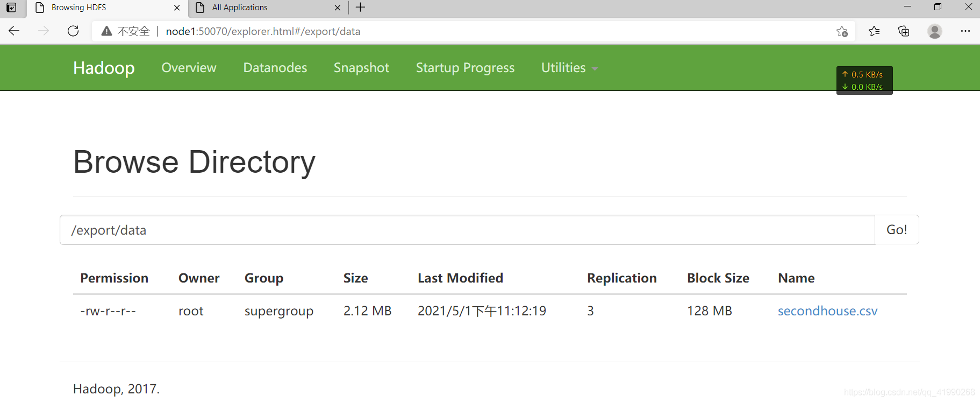Open the user profile avatar
Viewport: 980px width, 402px height.
935,31
